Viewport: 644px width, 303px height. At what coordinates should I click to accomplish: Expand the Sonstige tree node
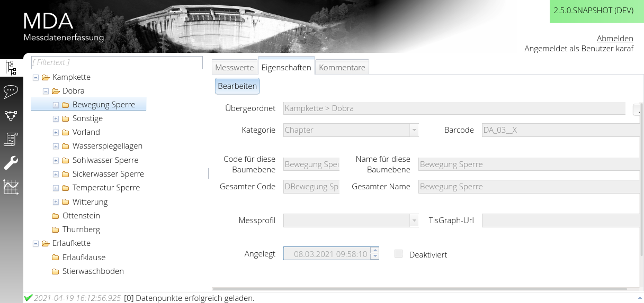coord(56,118)
